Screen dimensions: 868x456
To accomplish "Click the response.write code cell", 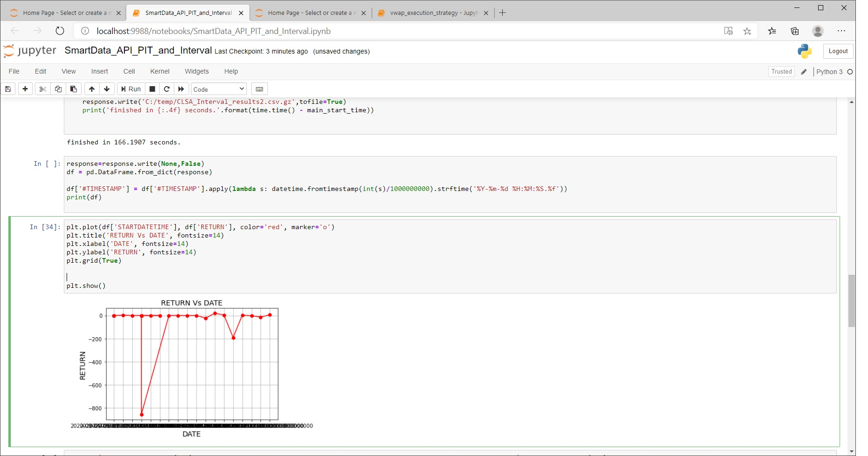I will pos(450,184).
